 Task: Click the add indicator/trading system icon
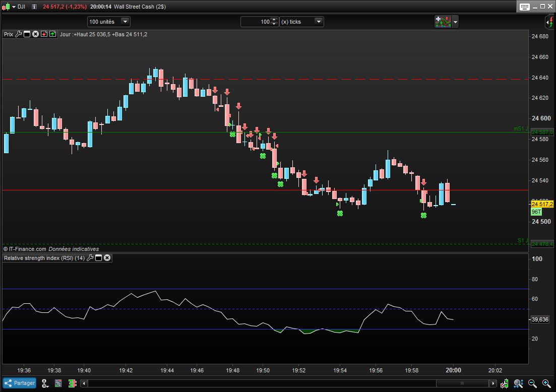coord(443,22)
